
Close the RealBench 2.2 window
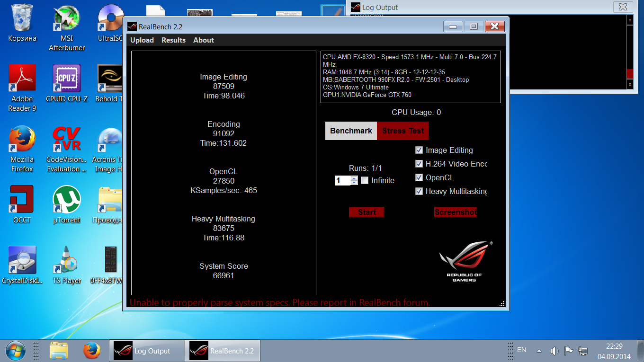point(494,26)
